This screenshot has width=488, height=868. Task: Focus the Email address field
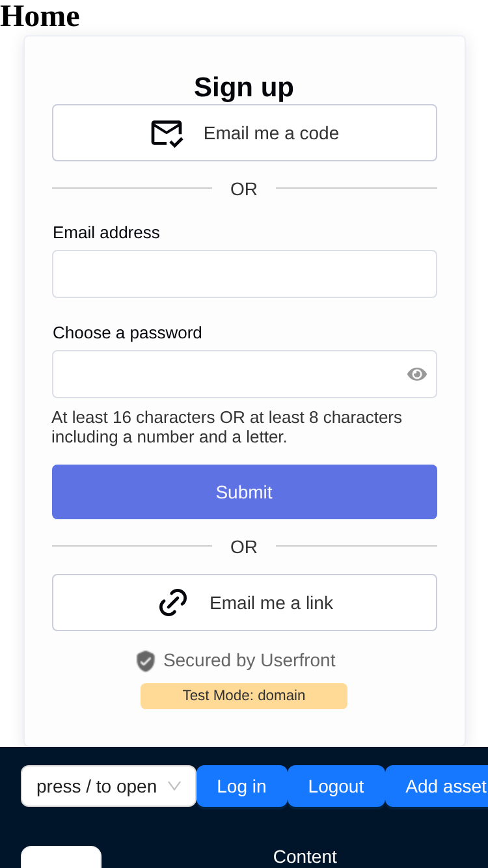(x=245, y=274)
